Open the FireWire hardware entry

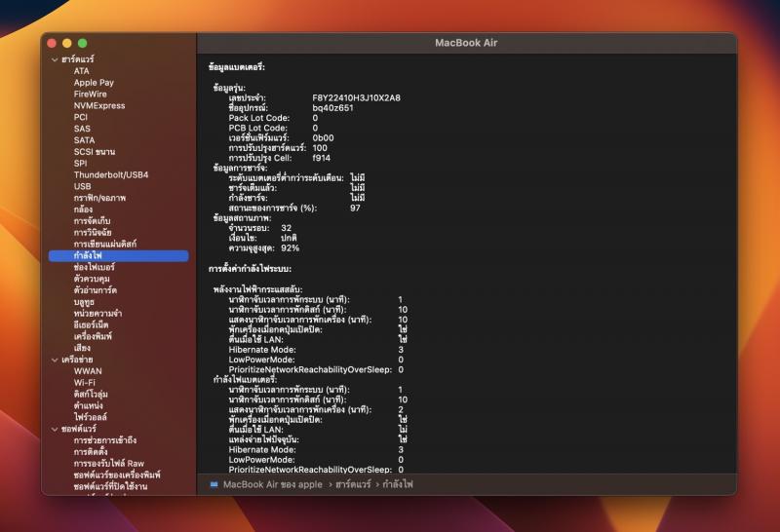click(x=90, y=94)
